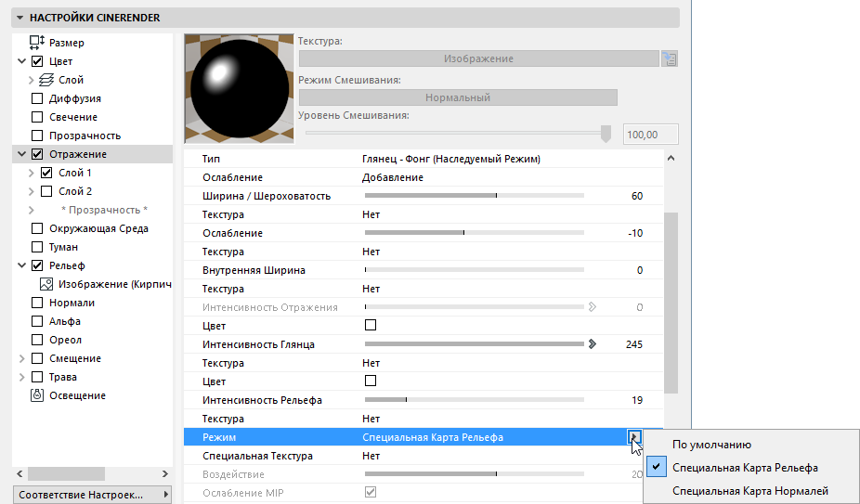Click the Ширина / Шероховатость slider
860x504 pixels.
coord(475,196)
